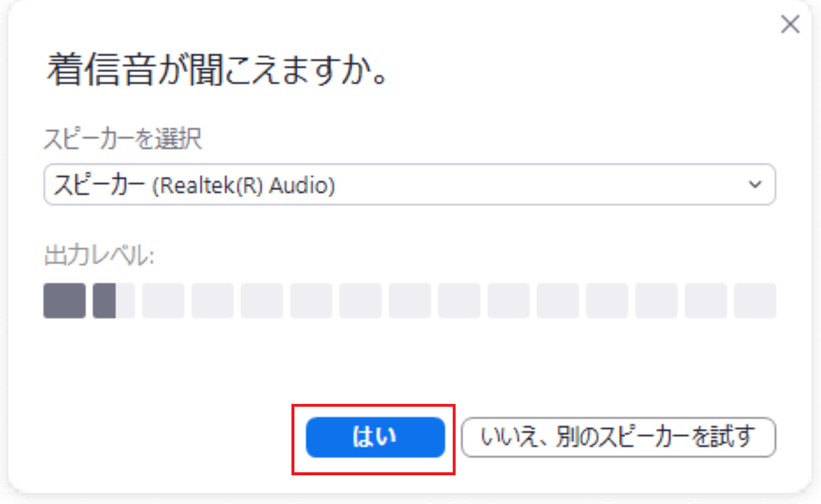Click the fourth output level segment
Screen dimensions: 821x504
tap(212, 301)
